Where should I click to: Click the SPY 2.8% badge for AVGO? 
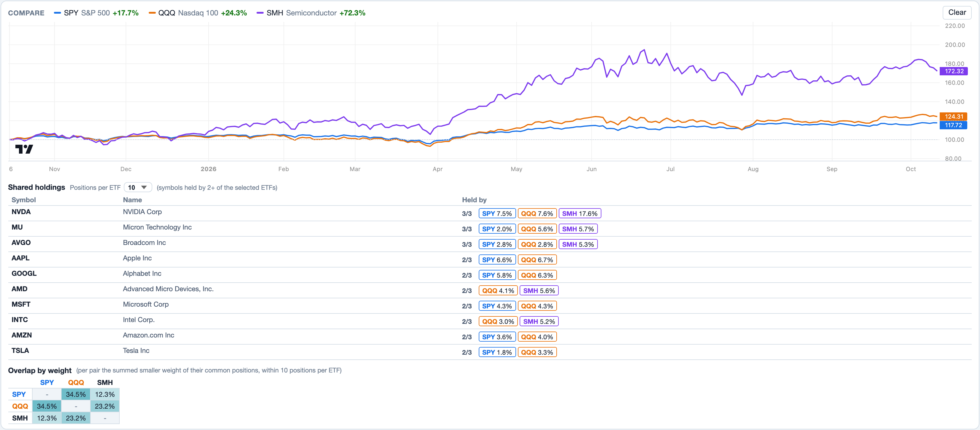coord(497,245)
